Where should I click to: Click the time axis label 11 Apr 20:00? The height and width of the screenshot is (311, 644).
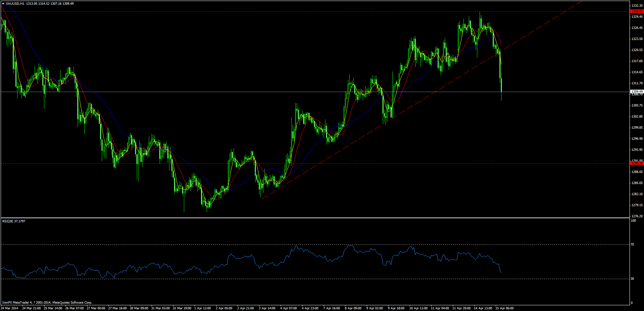(x=462, y=308)
